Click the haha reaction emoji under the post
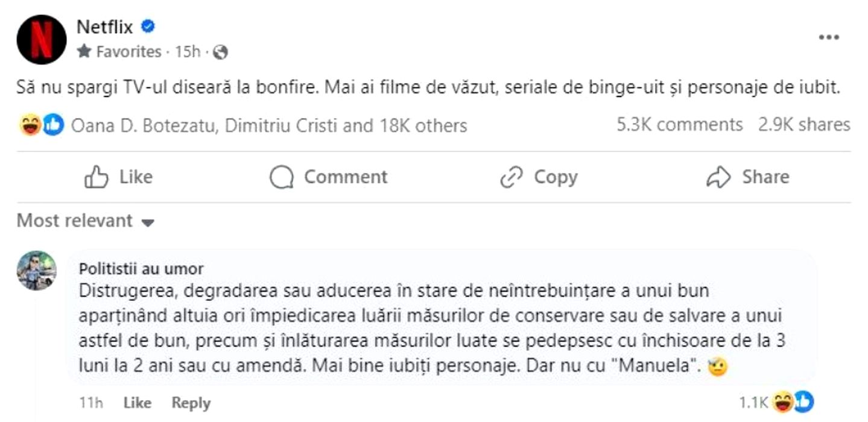The image size is (868, 422). click(30, 125)
